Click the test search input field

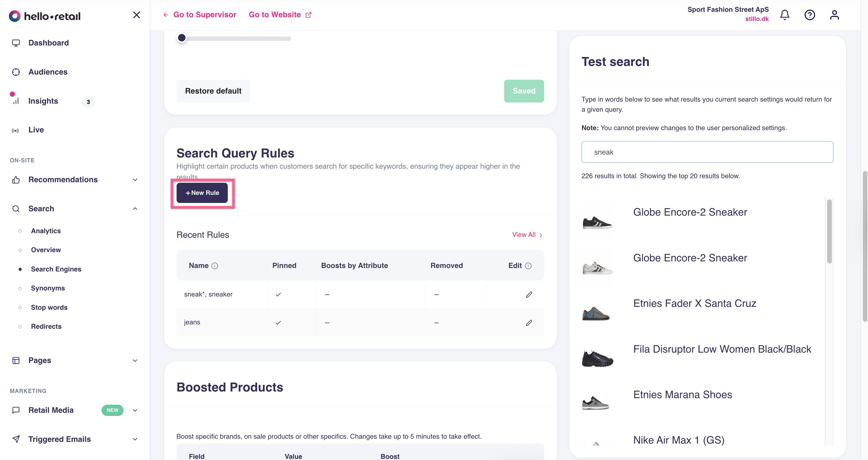click(x=707, y=152)
